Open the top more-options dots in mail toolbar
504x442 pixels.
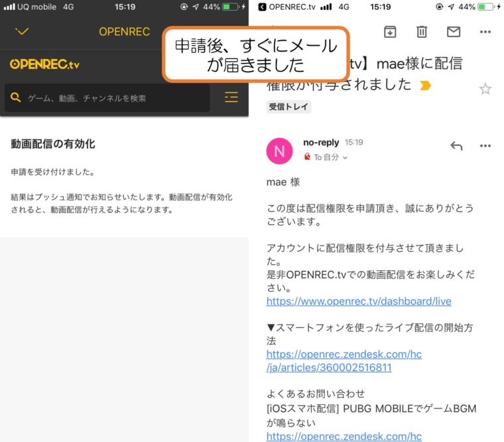485,32
